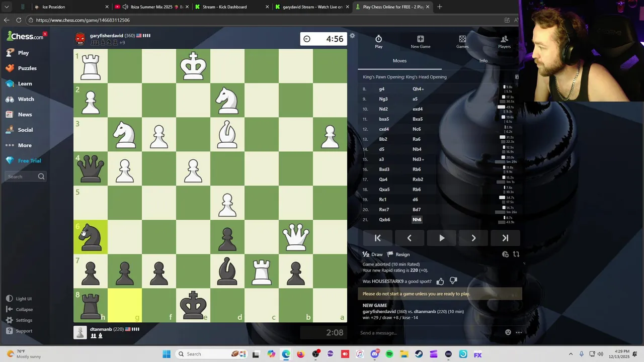The image size is (644, 362).
Task: Click the Free Trial diamond link
Action: click(x=24, y=161)
